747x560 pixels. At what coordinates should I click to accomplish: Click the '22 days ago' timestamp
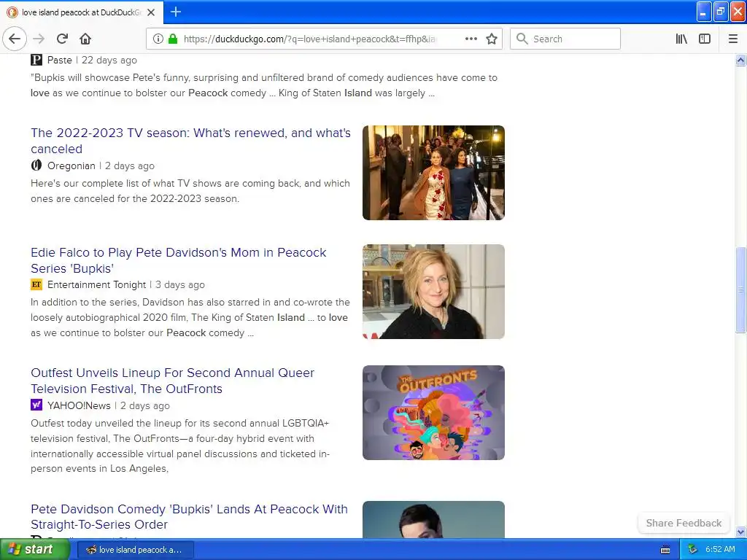tap(109, 60)
